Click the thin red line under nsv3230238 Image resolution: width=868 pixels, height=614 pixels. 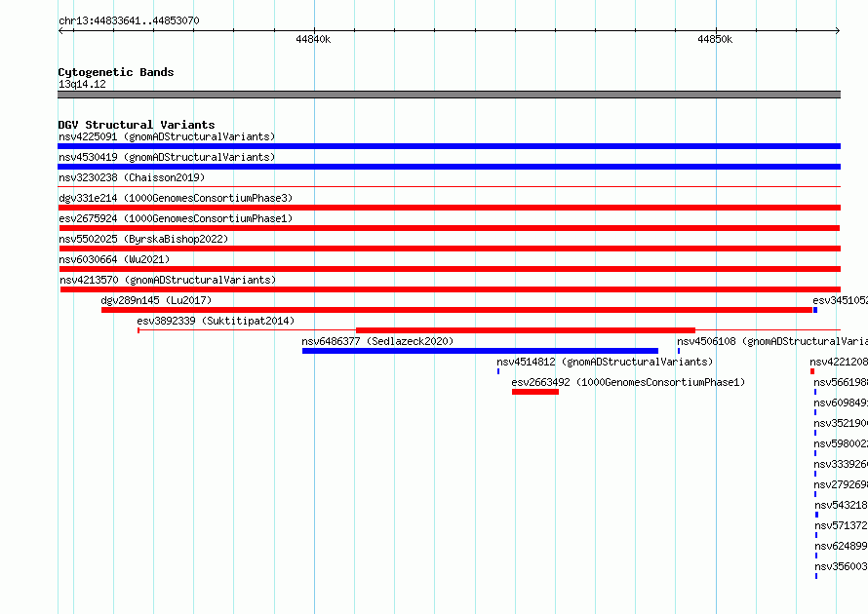449,187
